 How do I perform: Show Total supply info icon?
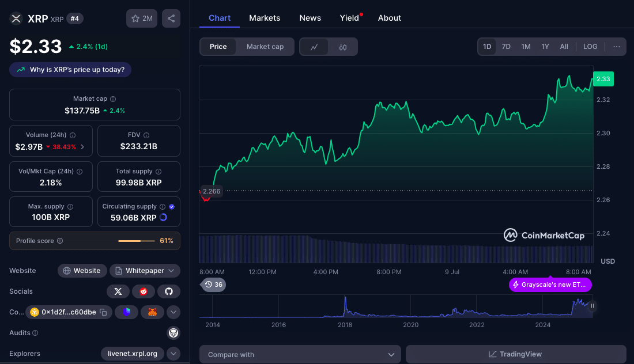click(158, 172)
